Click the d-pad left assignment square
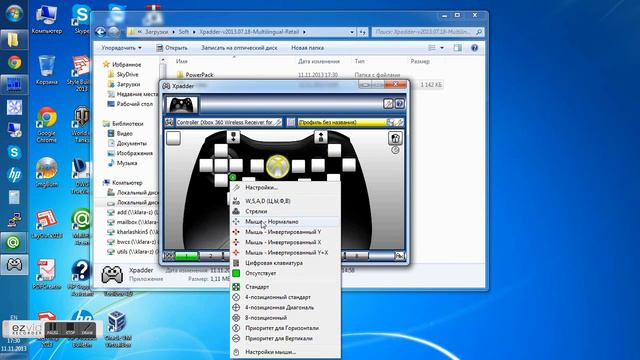 click(x=206, y=165)
